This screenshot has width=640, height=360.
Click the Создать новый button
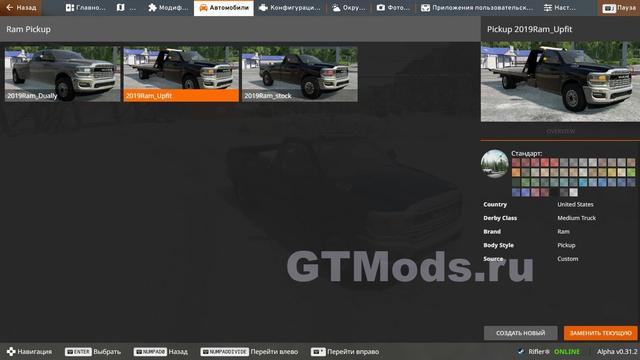pyautogui.click(x=520, y=333)
